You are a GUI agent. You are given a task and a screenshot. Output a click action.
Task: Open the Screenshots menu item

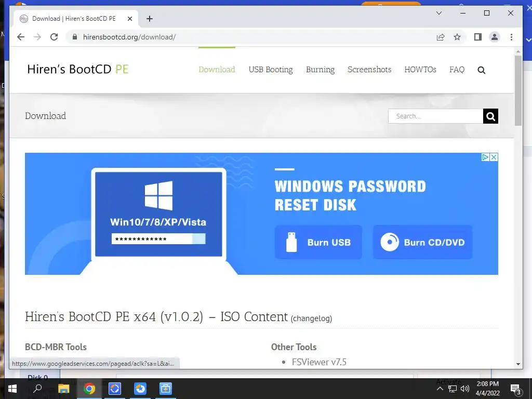pyautogui.click(x=369, y=70)
